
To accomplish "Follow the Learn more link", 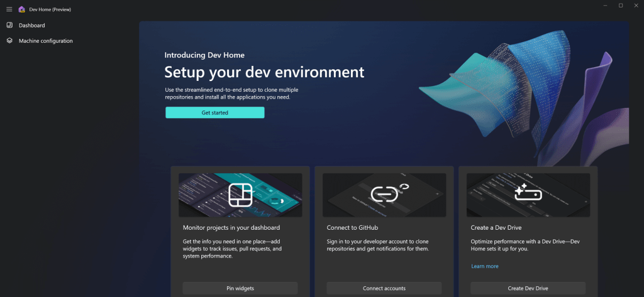I will pos(484,266).
